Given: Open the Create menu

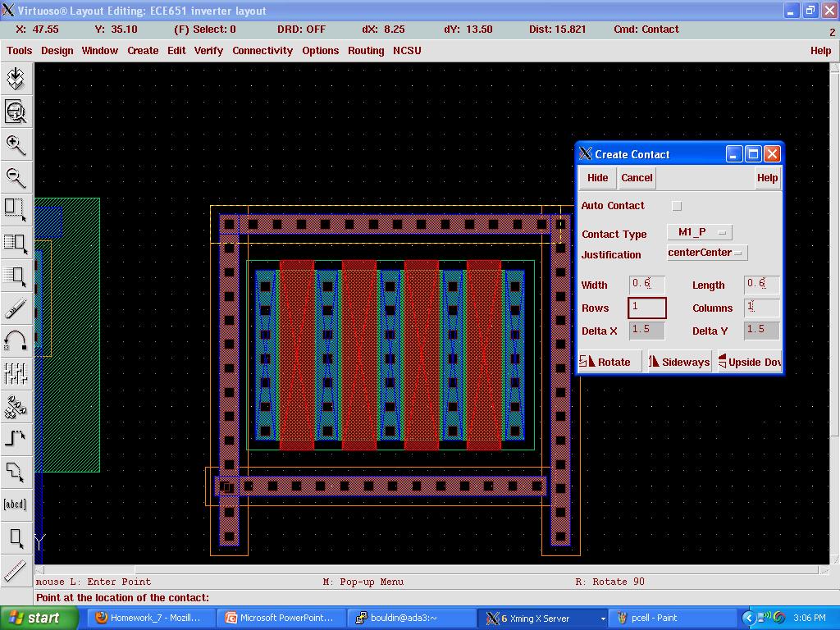Looking at the screenshot, I should pyautogui.click(x=143, y=50).
